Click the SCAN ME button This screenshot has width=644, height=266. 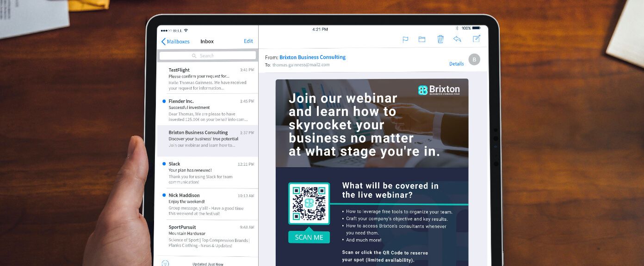pyautogui.click(x=309, y=237)
